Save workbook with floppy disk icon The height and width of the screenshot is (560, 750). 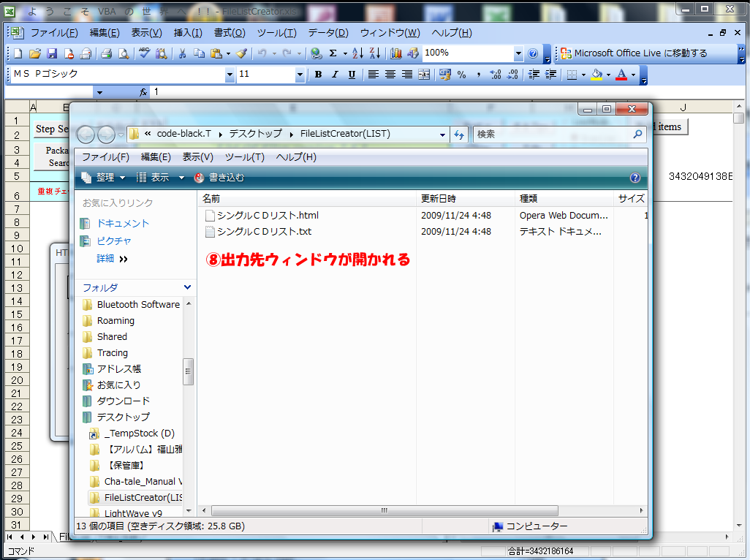click(52, 53)
